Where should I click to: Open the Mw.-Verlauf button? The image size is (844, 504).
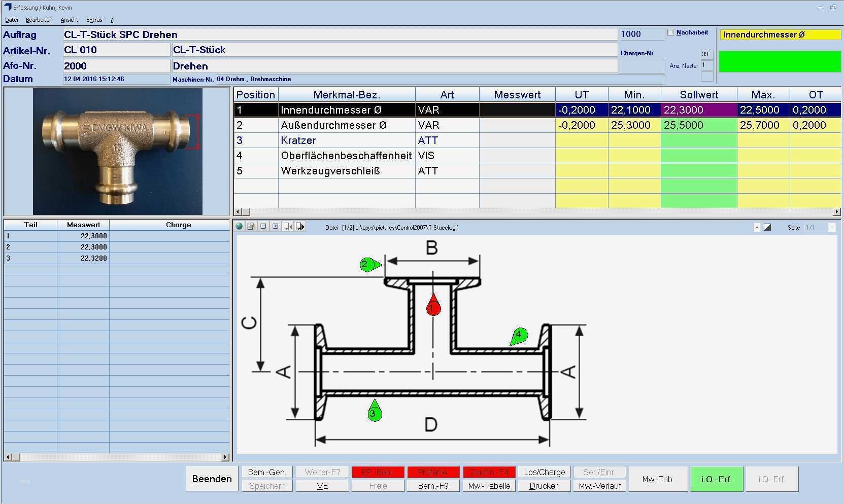[600, 486]
